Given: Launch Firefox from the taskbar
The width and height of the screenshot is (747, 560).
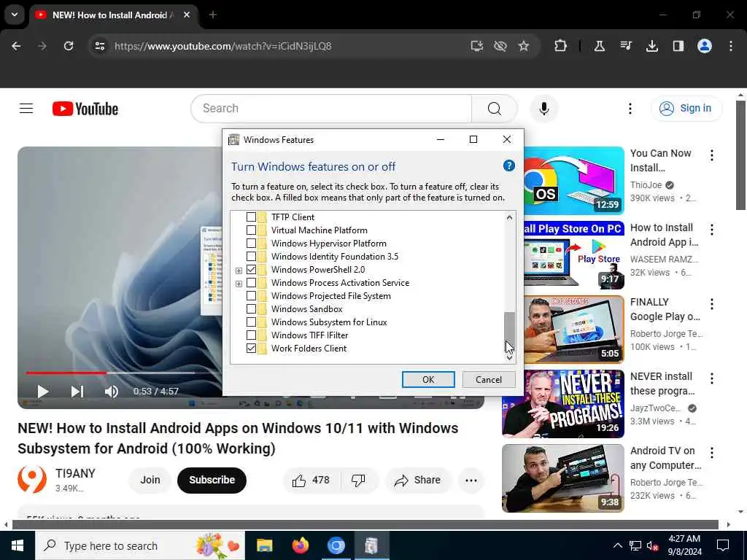Looking at the screenshot, I should click(x=300, y=545).
